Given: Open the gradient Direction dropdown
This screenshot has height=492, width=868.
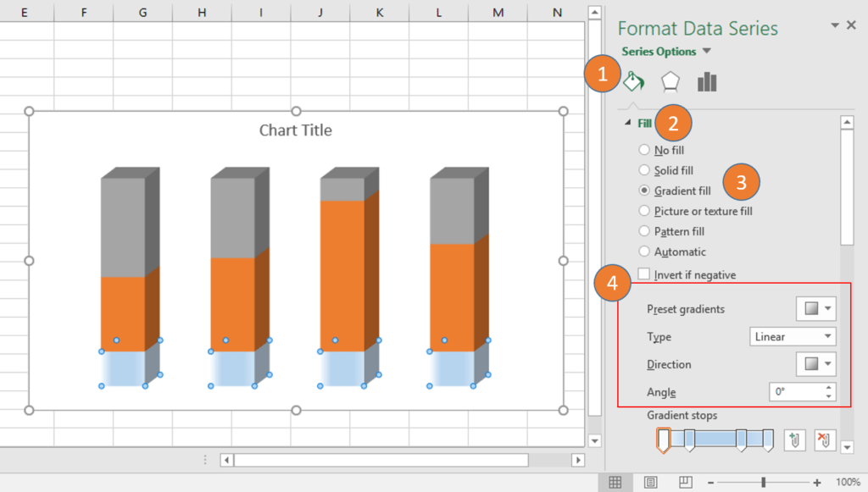Looking at the screenshot, I should point(816,364).
